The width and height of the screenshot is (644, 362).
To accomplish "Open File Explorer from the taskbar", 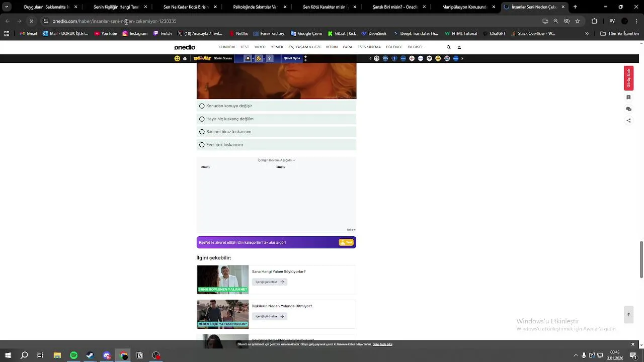I will (x=57, y=355).
